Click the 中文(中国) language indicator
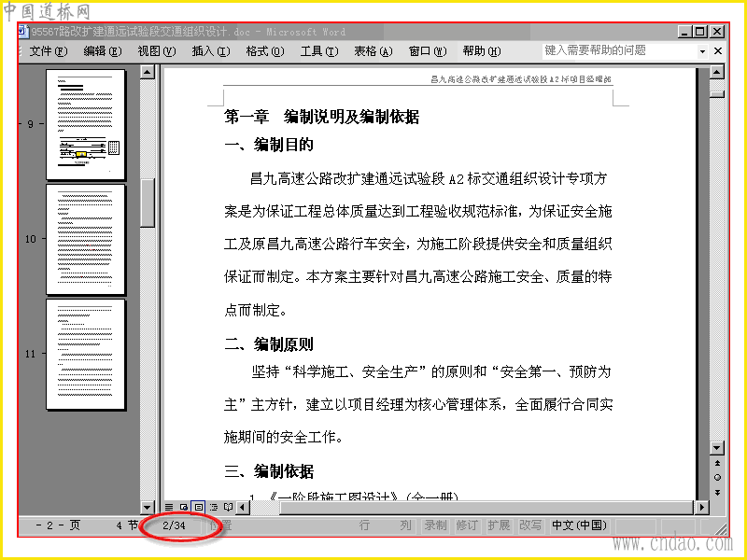This screenshot has width=747, height=560. (x=579, y=525)
